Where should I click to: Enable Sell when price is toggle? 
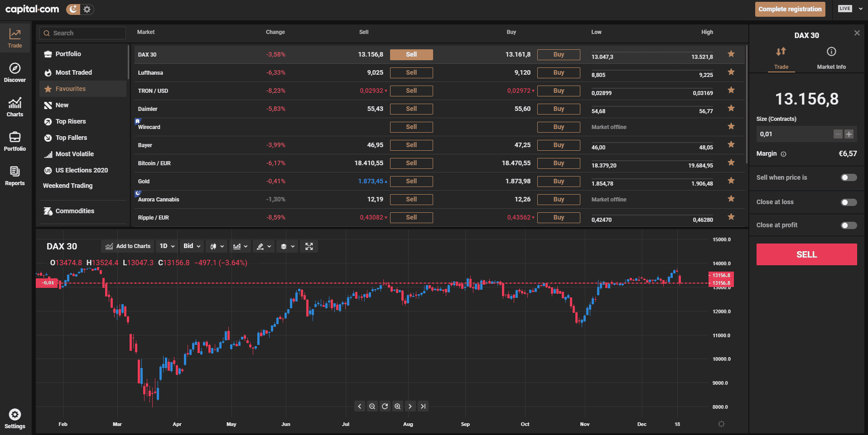click(x=849, y=177)
